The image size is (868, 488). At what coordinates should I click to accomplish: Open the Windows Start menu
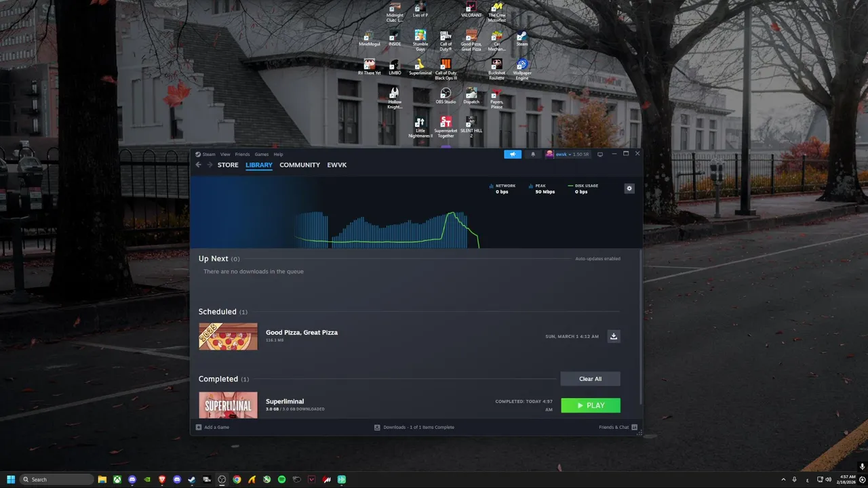(11, 479)
